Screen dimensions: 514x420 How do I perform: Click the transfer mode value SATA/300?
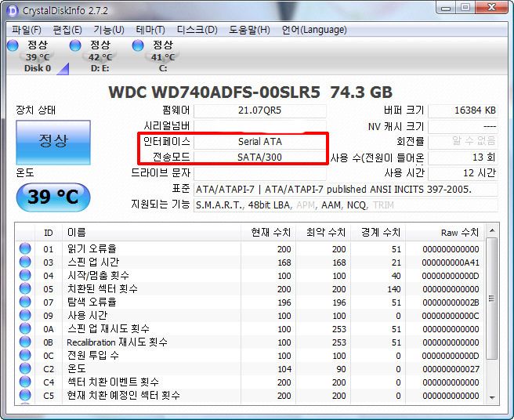pos(260,157)
